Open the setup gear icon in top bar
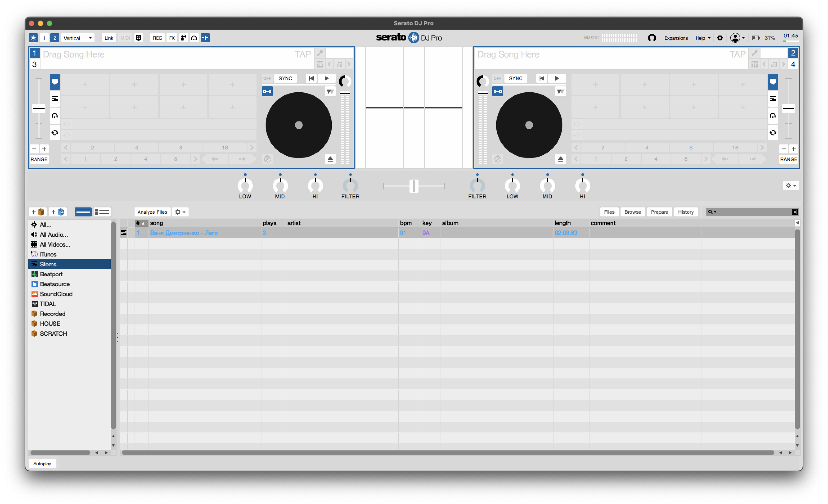This screenshot has width=828, height=504. [720, 38]
